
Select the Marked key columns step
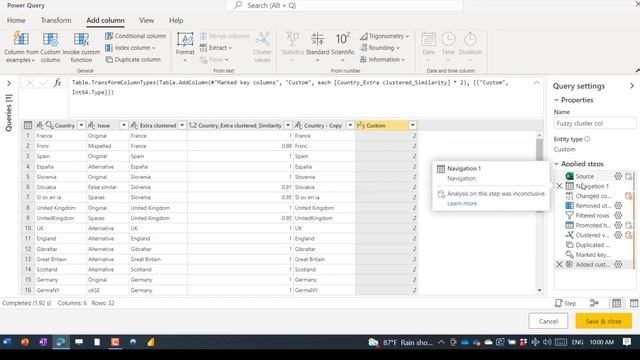[593, 255]
